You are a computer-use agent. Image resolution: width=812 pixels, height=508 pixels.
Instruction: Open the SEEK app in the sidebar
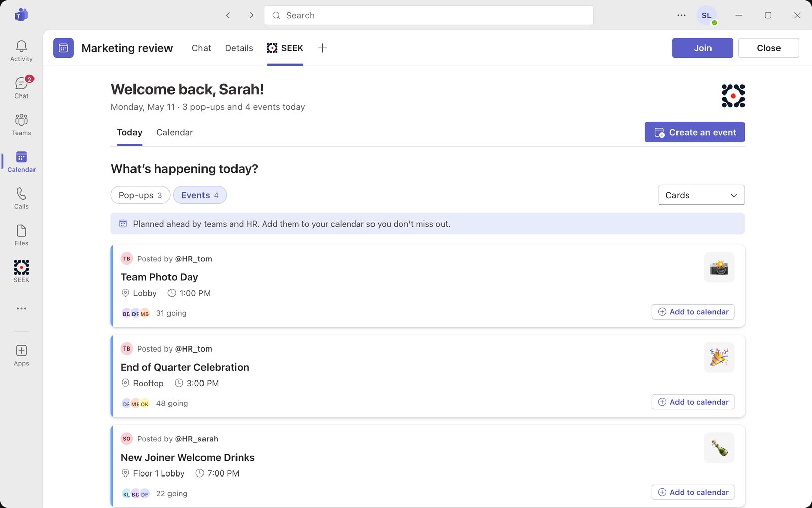[x=21, y=272]
